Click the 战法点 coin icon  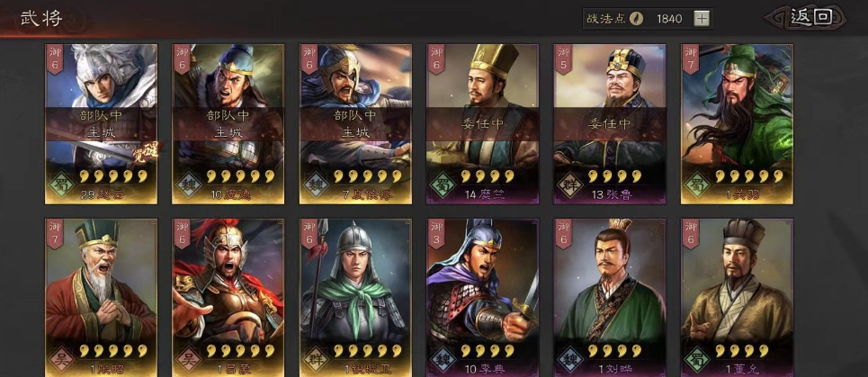637,19
